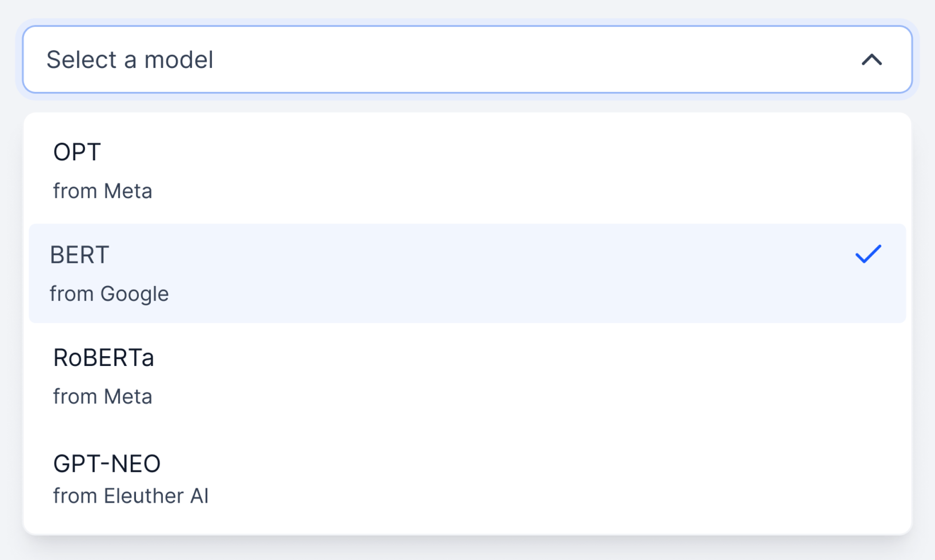Click the blue checkmark beside BERT
Viewport: 935px width, 560px height.
(868, 254)
